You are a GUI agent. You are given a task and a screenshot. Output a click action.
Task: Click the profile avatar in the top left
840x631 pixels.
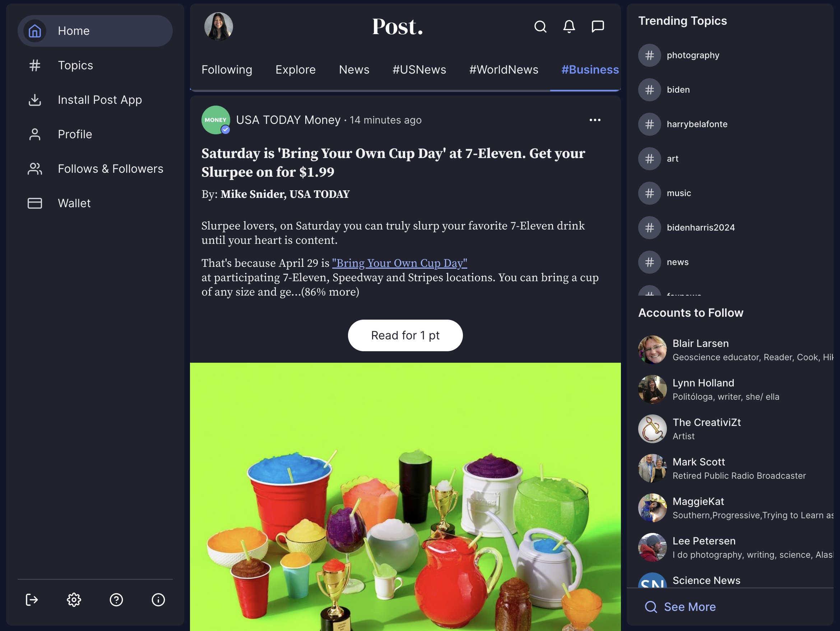tap(219, 27)
